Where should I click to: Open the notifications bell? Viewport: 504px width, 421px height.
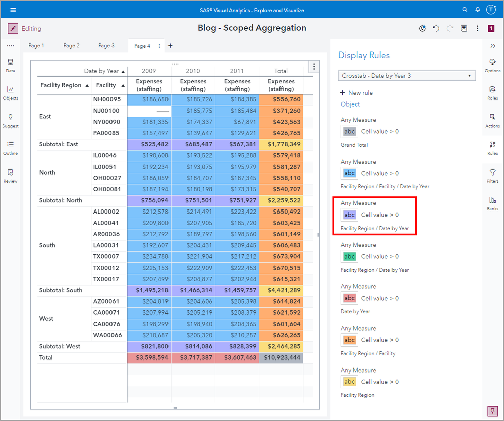[x=477, y=10]
